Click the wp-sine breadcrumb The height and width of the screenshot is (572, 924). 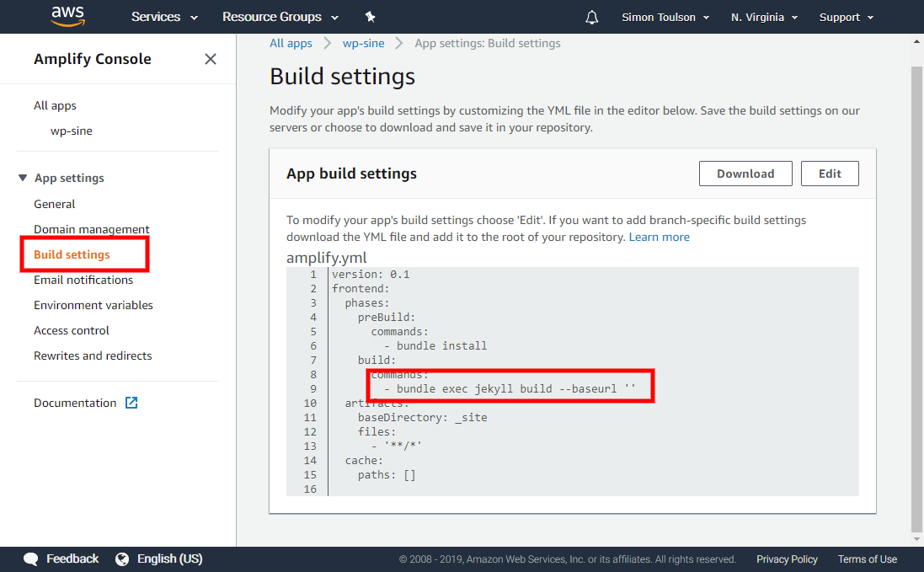pos(364,43)
